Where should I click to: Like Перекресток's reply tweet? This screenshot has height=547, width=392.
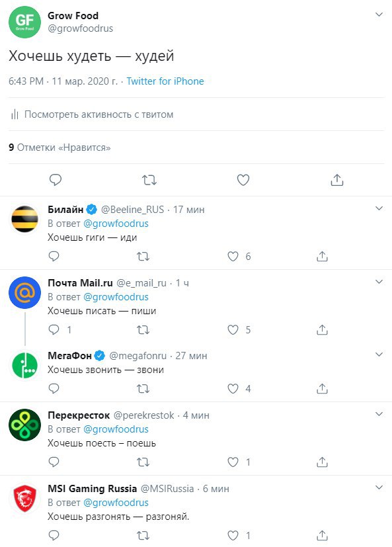(x=233, y=462)
